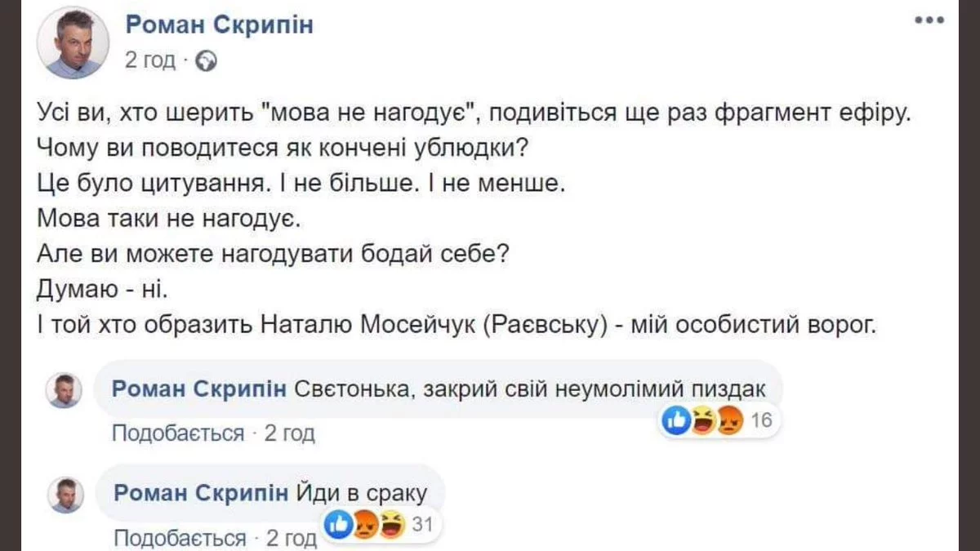Open the post options three-dots menu
Viewport: 980px width, 551px height.
pos(929,21)
